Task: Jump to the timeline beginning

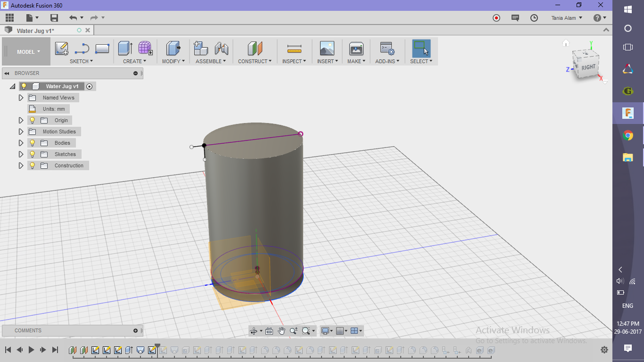Action: tap(8, 350)
